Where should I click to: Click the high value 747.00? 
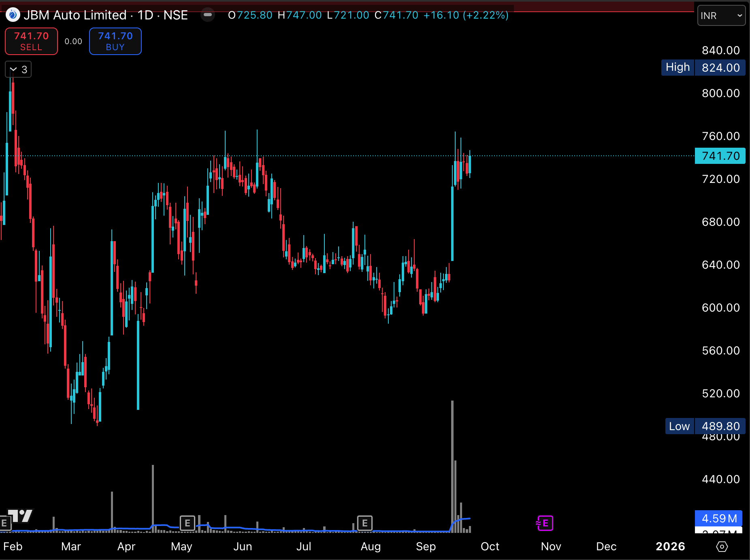304,15
